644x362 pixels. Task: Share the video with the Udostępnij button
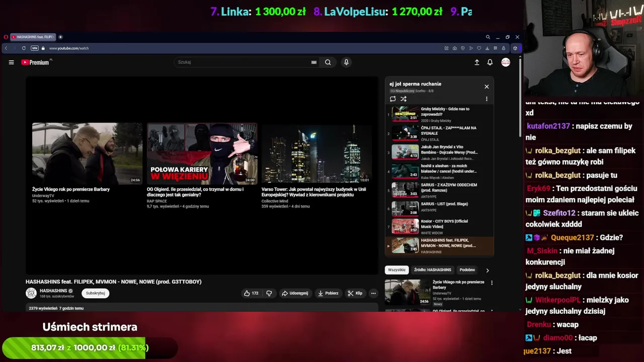[295, 293]
